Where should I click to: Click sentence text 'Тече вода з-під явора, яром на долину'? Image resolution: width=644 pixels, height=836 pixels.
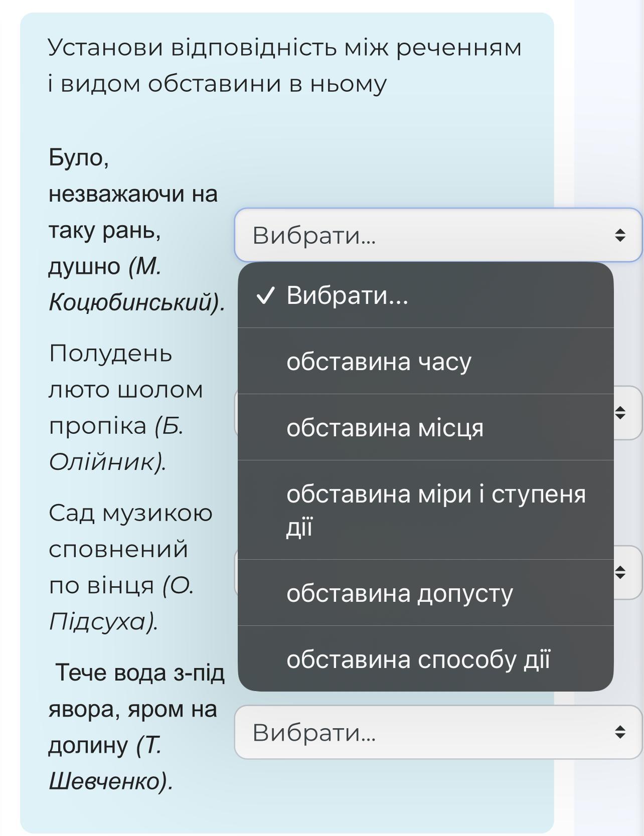tap(136, 726)
